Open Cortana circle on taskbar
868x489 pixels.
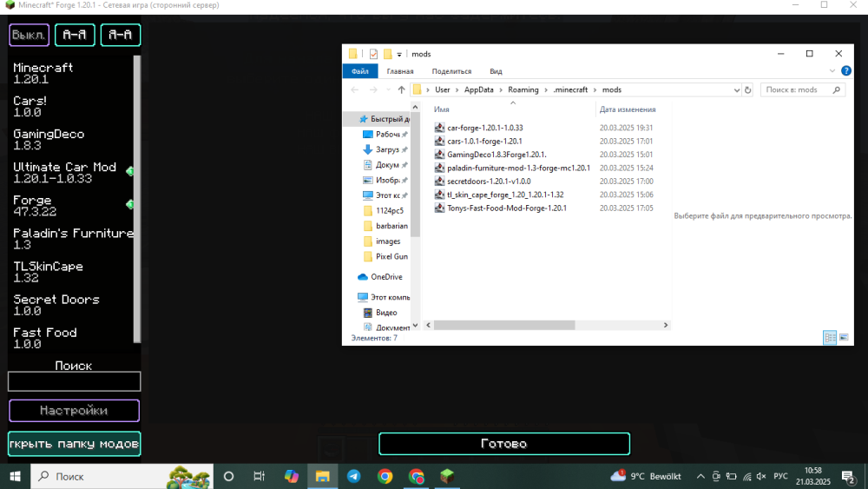228,476
